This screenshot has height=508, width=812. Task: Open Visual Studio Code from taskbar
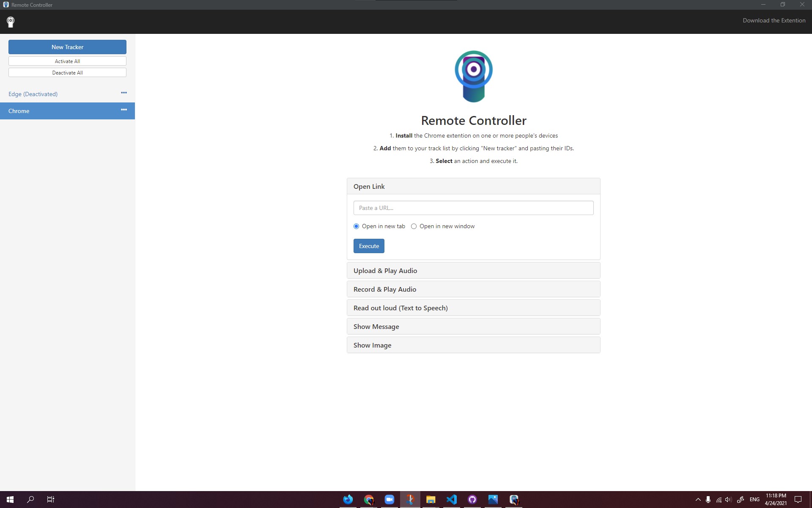[452, 500]
